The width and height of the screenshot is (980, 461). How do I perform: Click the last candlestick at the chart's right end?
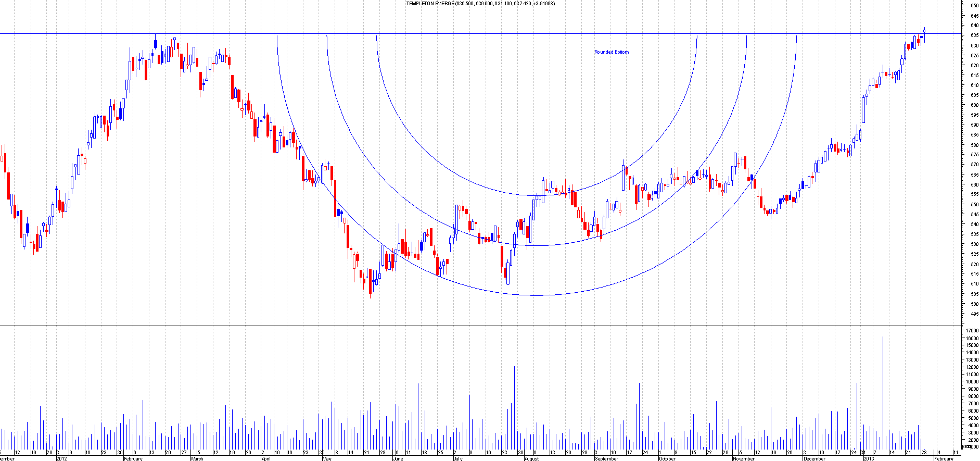(924, 34)
